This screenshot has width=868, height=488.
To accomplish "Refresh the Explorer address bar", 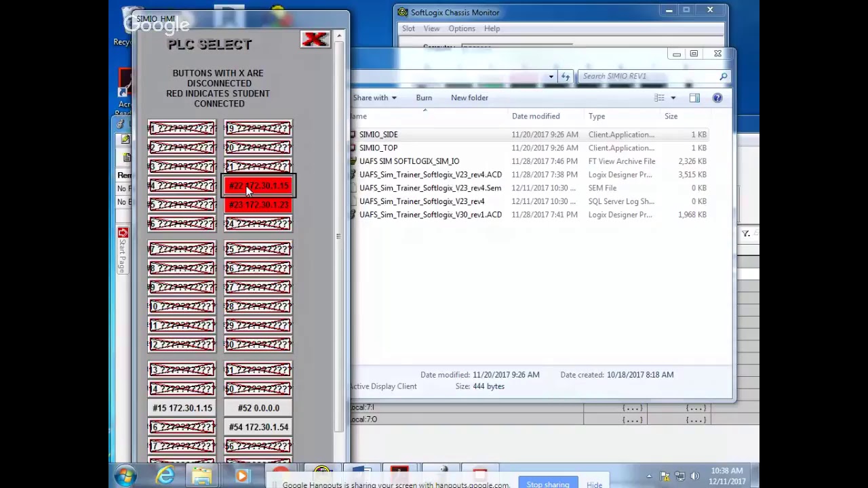I will point(566,77).
